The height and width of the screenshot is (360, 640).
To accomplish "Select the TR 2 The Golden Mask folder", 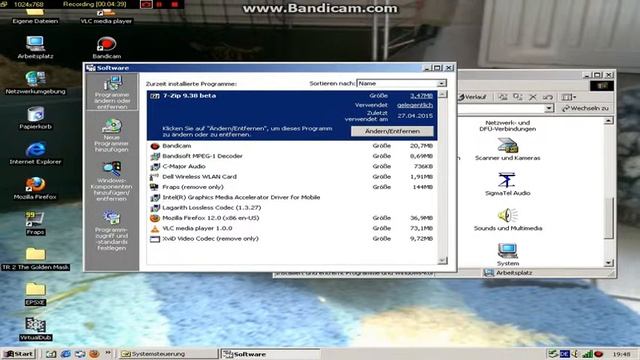I will 36,259.
